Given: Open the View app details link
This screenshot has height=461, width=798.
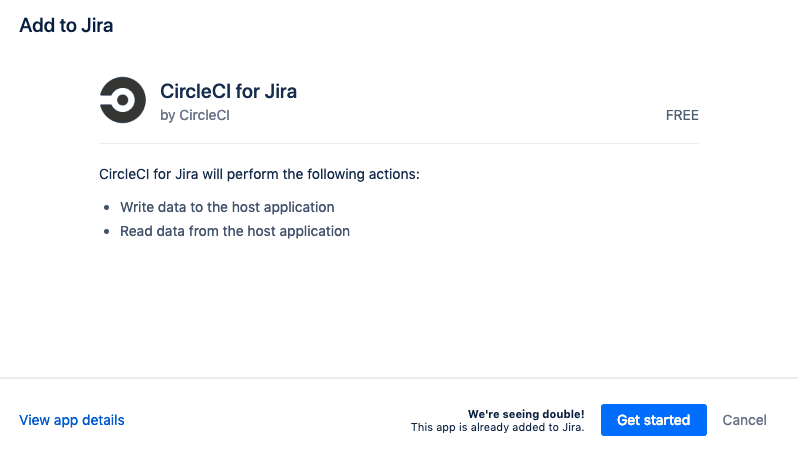Looking at the screenshot, I should point(72,420).
